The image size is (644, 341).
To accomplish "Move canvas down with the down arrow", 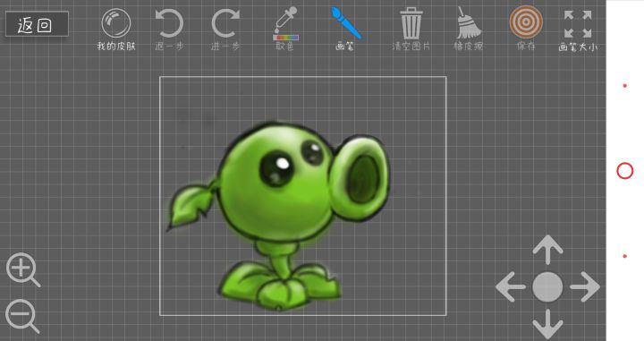I will click(547, 324).
